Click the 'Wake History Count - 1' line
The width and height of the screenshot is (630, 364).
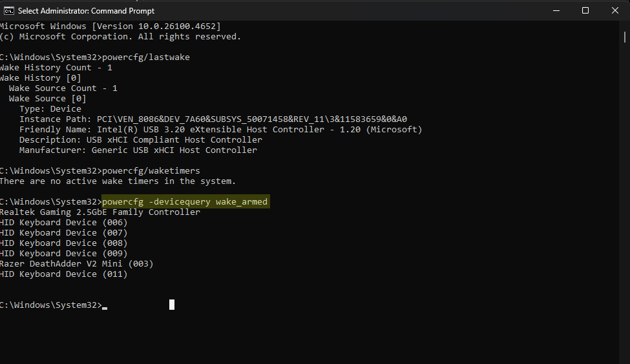click(56, 67)
